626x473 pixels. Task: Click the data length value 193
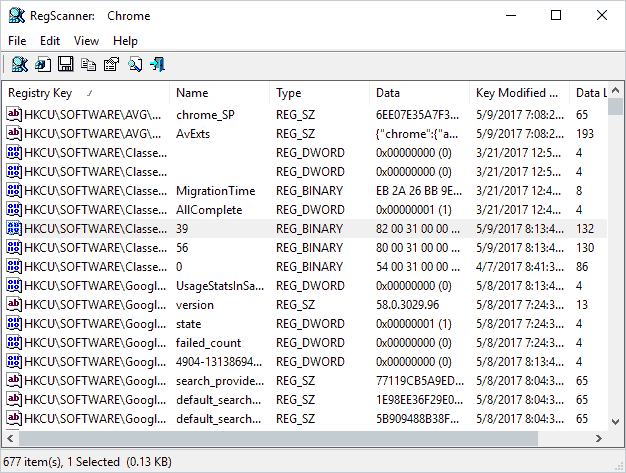[585, 134]
